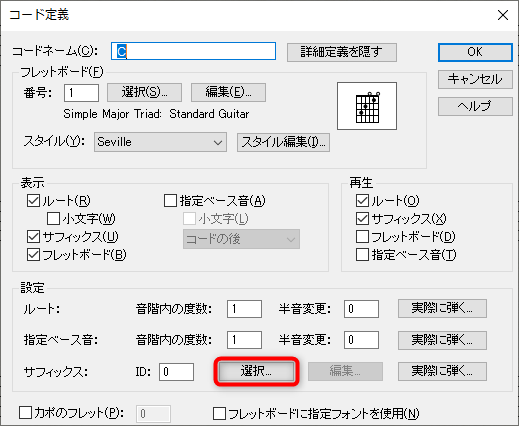Click the フレットボード 番号 field
Viewport: 519px width, 426px height.
[x=81, y=92]
